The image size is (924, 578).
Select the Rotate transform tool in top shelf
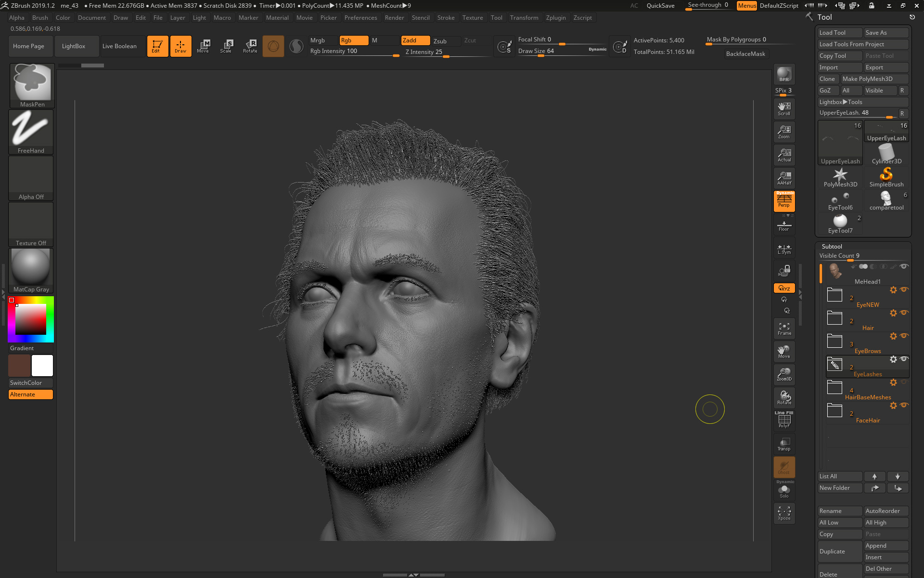[250, 46]
